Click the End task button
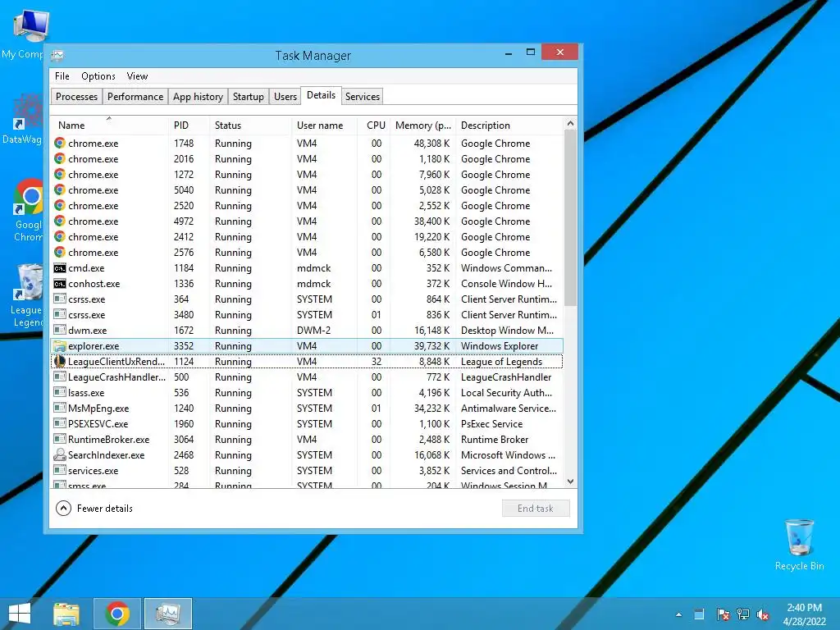This screenshot has height=630, width=840. (536, 509)
